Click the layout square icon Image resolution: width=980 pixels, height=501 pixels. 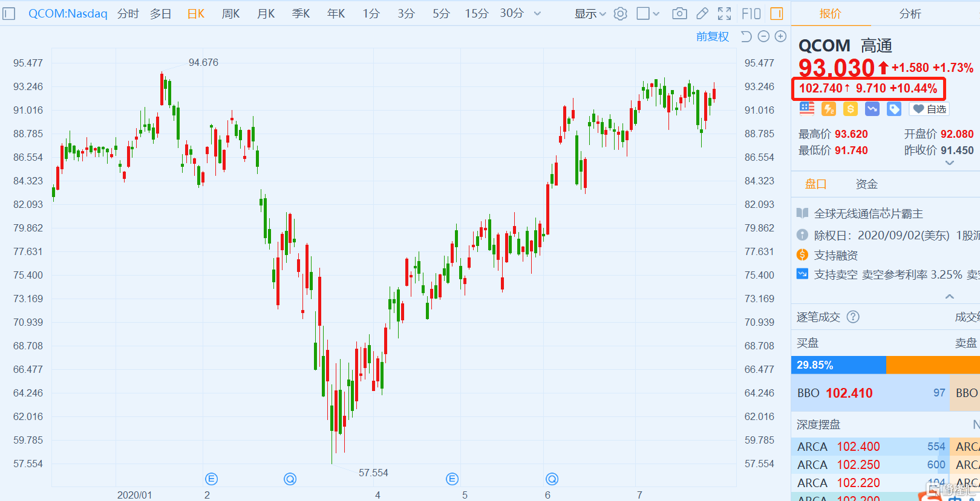pyautogui.click(x=643, y=13)
